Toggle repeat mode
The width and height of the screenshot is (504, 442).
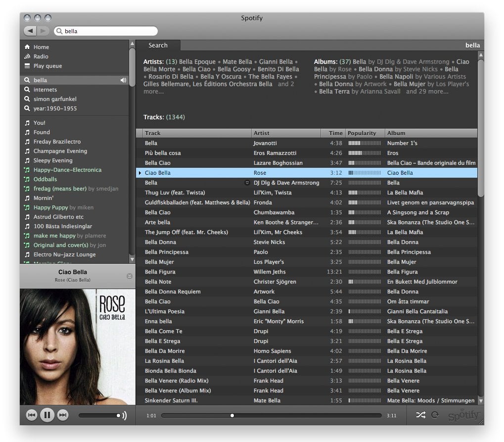(435, 415)
